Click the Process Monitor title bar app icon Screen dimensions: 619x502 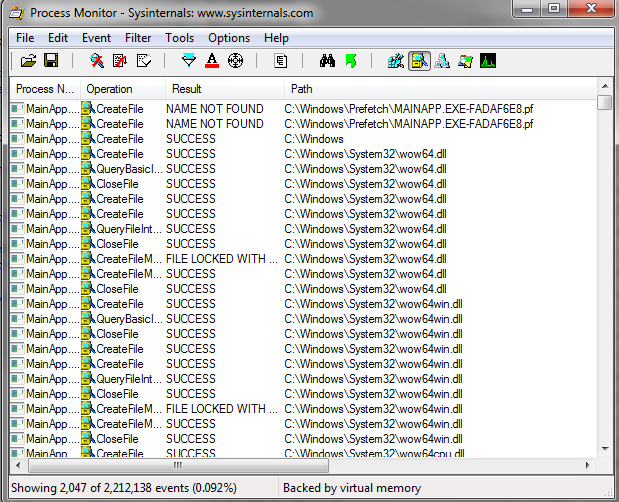tap(17, 13)
